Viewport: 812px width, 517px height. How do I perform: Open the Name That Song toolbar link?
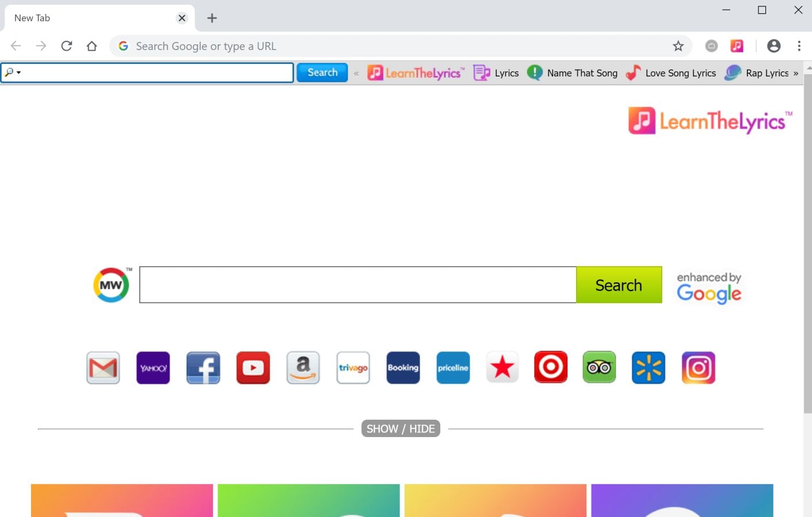point(573,73)
